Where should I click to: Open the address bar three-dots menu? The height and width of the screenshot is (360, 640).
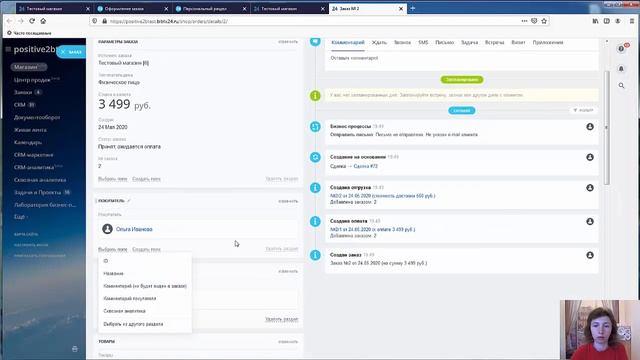pos(524,21)
